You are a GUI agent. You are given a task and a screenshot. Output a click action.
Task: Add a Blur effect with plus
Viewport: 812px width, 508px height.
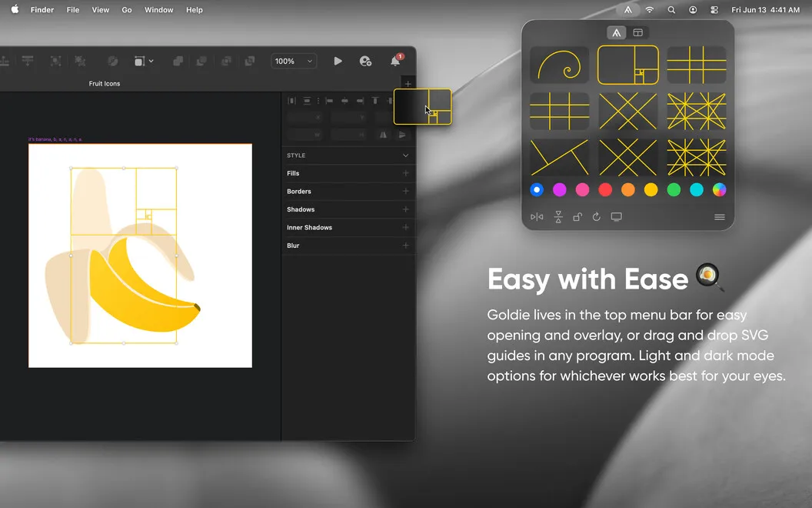point(405,246)
